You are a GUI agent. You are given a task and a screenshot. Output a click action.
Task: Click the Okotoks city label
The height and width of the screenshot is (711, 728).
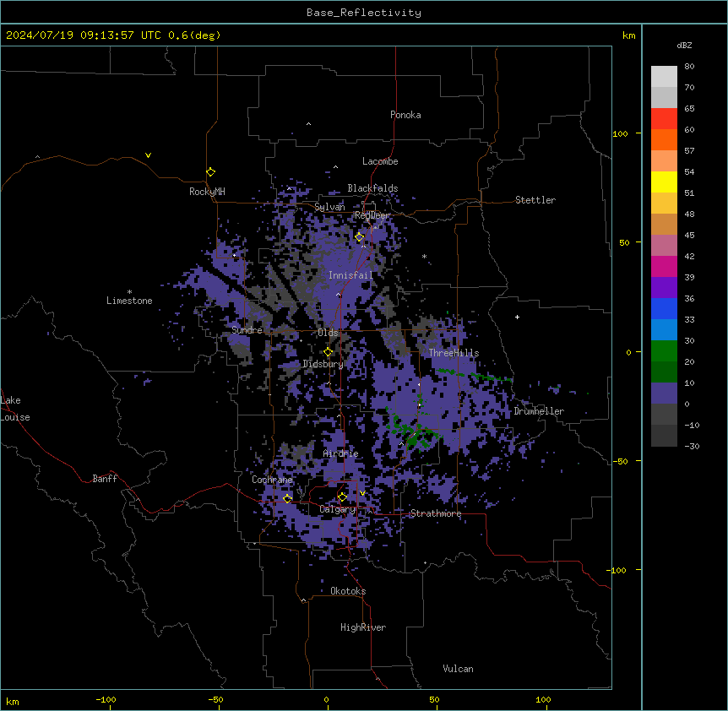[348, 591]
